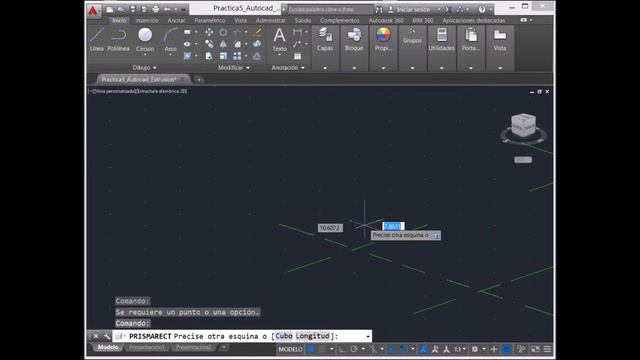Toggle polar tracking in status bar

point(353,349)
